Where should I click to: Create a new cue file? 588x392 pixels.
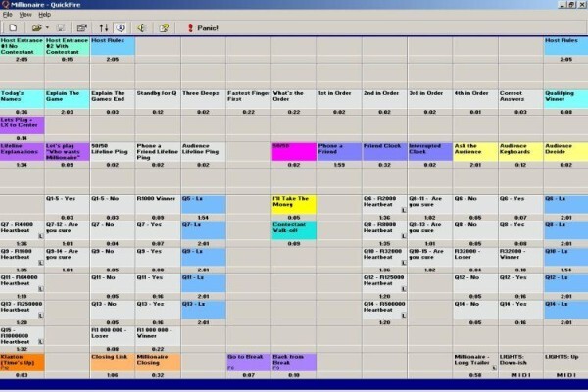tap(13, 28)
